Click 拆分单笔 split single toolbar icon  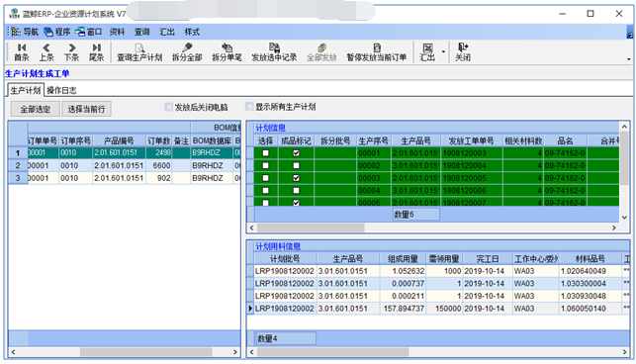(x=227, y=52)
